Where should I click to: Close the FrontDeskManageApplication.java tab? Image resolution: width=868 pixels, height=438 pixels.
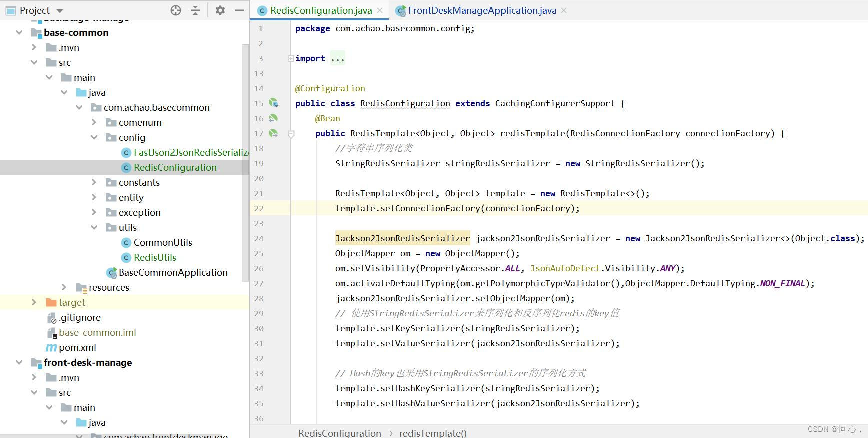(564, 10)
